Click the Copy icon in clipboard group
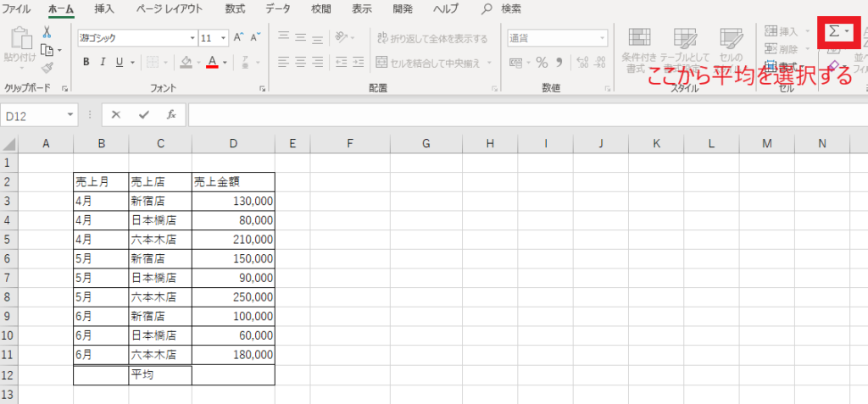 [47, 50]
